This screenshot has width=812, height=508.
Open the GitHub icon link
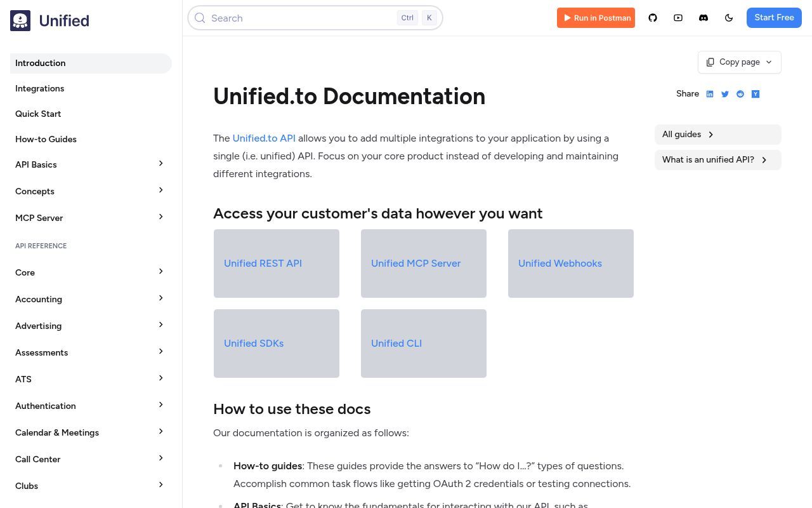pos(653,18)
